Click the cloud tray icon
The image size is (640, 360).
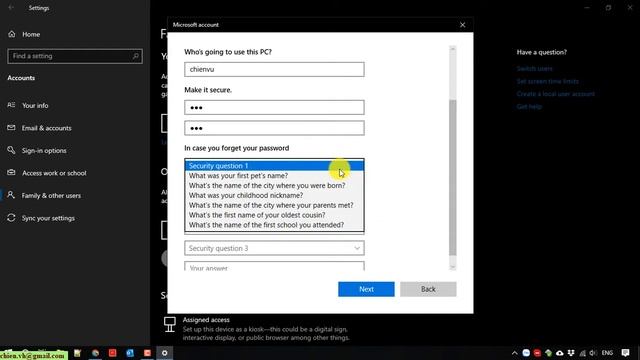tap(560, 353)
